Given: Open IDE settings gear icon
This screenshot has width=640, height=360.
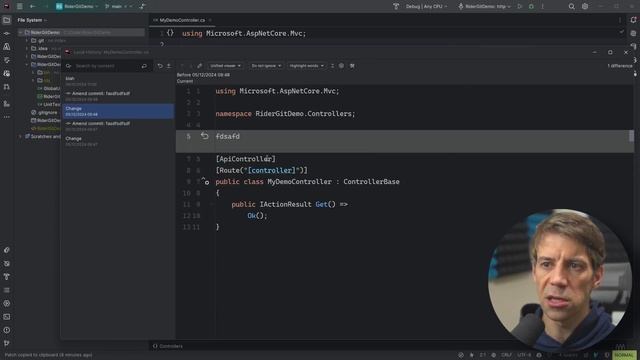Looking at the screenshot, I should click(585, 7).
